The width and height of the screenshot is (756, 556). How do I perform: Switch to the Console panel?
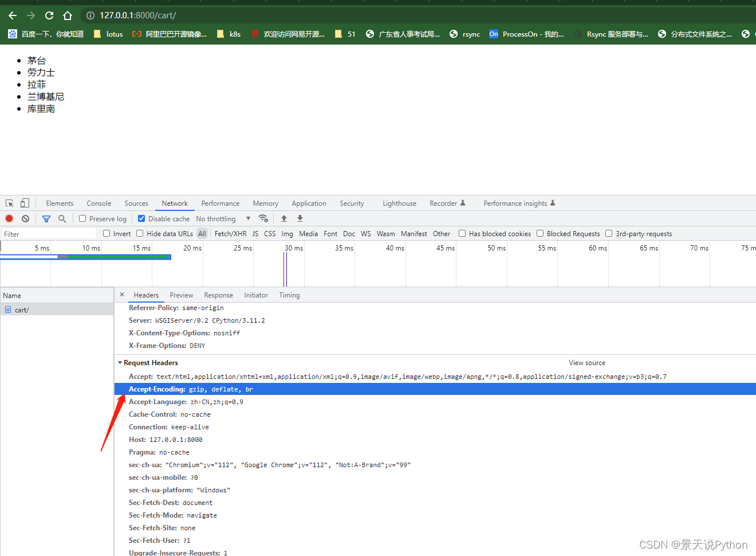[99, 203]
